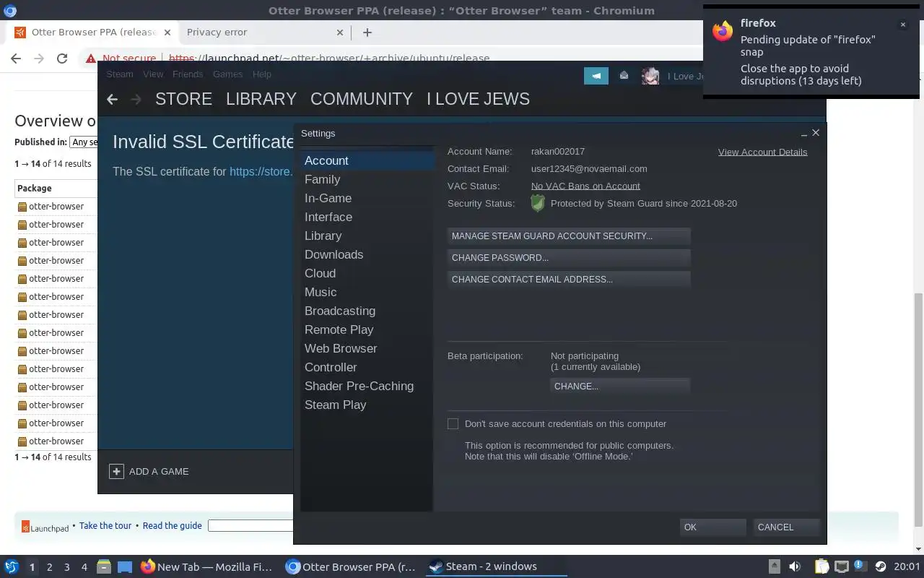Open the Steam inbox envelope icon
The width and height of the screenshot is (924, 578).
coord(624,76)
